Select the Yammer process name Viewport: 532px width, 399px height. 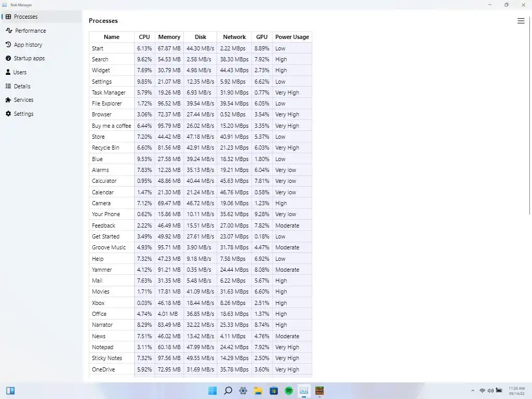(x=102, y=270)
